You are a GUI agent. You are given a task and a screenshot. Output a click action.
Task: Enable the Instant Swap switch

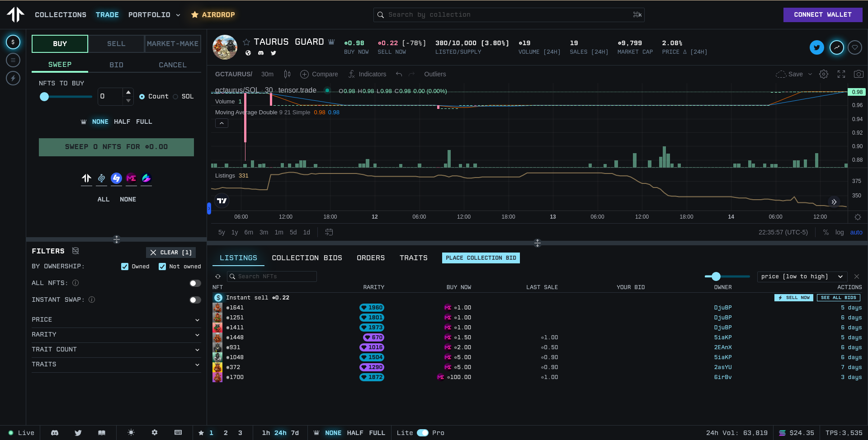point(195,300)
